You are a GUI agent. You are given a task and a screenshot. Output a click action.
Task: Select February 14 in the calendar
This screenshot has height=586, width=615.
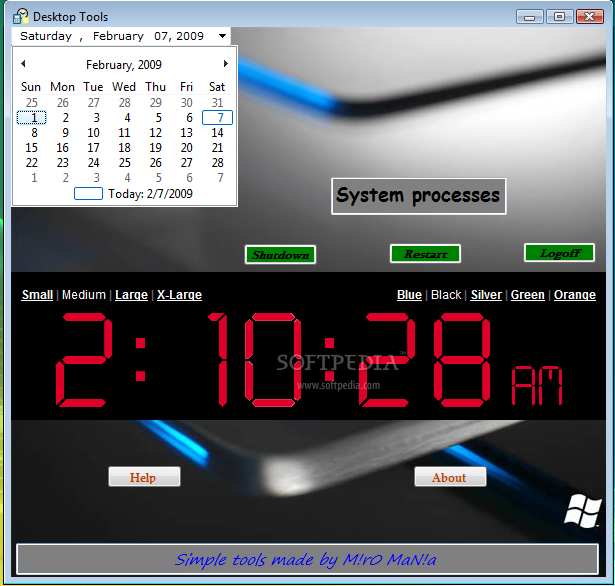217,133
